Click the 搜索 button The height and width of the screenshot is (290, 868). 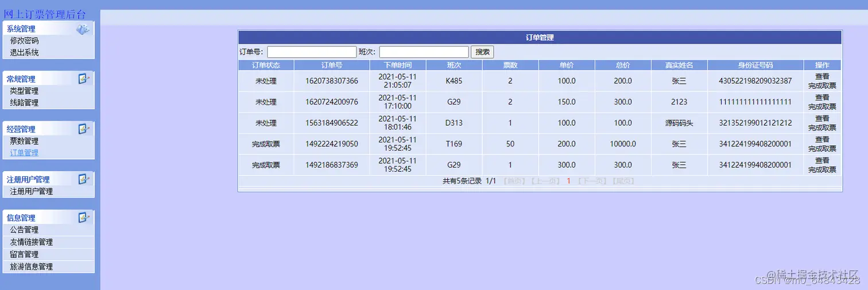pyautogui.click(x=482, y=52)
